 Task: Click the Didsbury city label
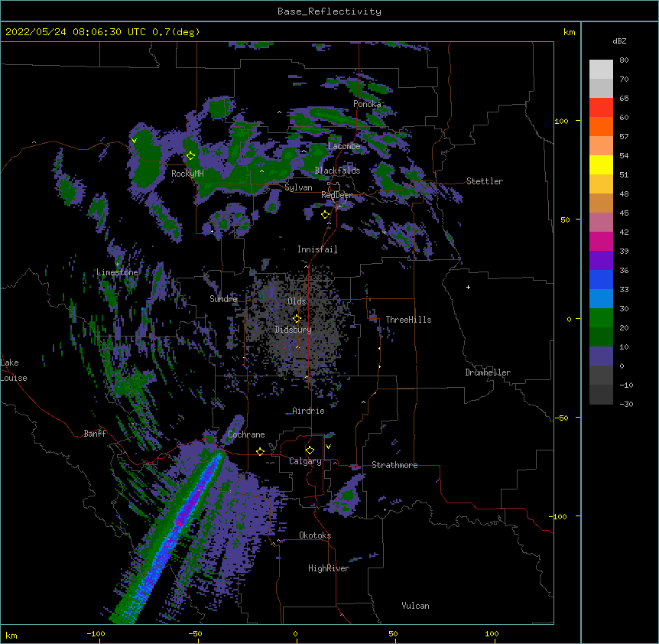(294, 330)
